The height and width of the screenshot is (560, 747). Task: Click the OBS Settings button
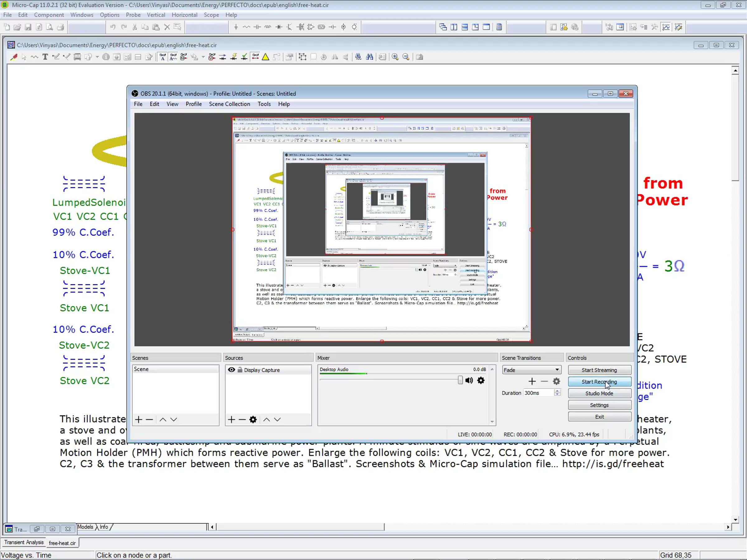coord(599,405)
